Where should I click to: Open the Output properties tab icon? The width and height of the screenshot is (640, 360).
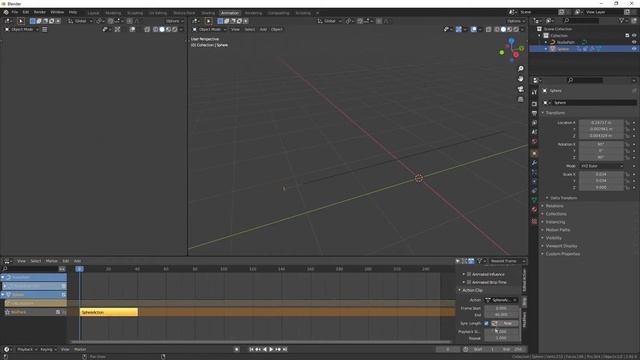pyautogui.click(x=534, y=113)
